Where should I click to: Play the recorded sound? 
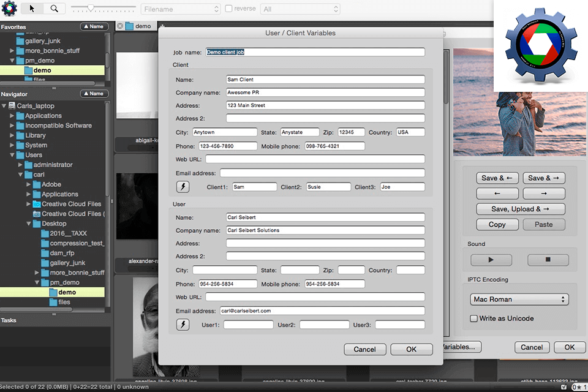click(x=492, y=260)
